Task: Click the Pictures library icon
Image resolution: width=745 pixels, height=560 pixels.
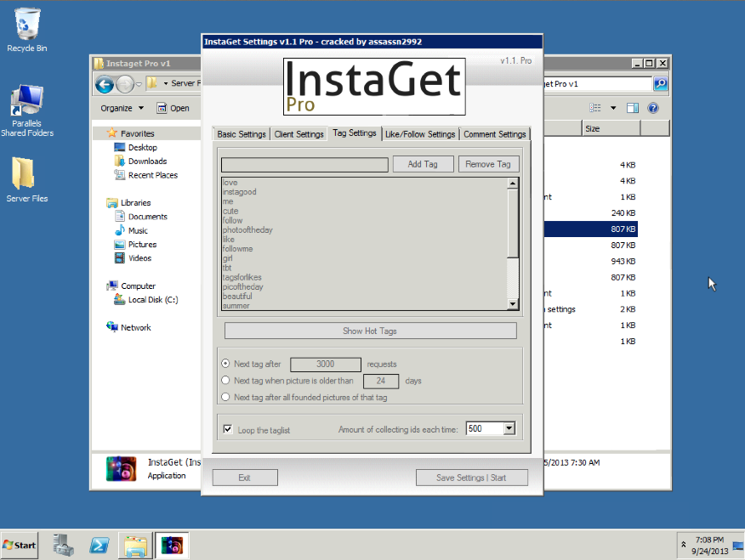Action: [120, 245]
